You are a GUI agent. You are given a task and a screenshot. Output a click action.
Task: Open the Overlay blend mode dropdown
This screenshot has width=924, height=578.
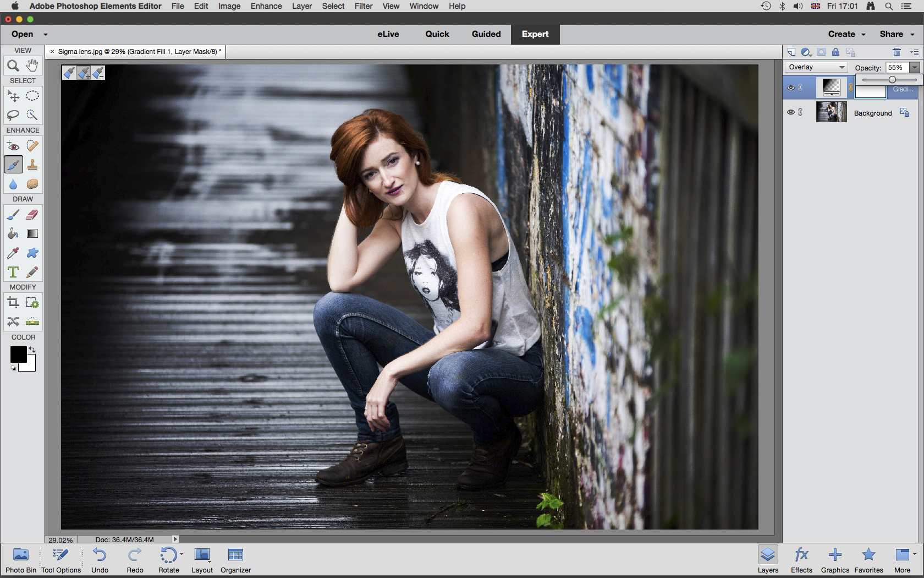click(816, 67)
